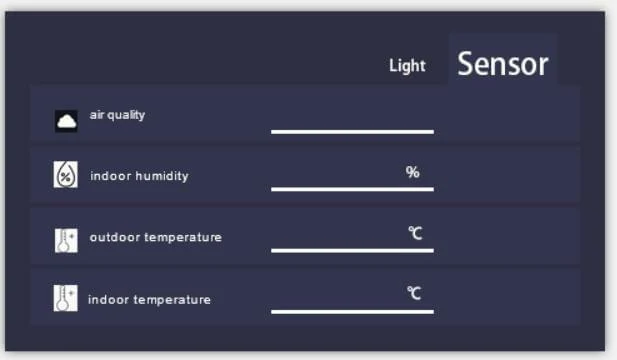Switch to the Light tab
Viewport: 617px width, 360px height.
407,66
